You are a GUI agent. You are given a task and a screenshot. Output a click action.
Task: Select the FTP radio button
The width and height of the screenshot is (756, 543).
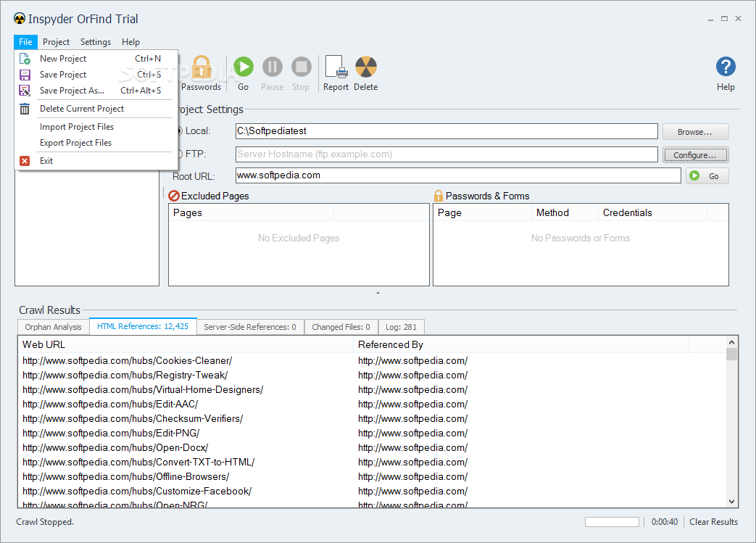point(179,154)
